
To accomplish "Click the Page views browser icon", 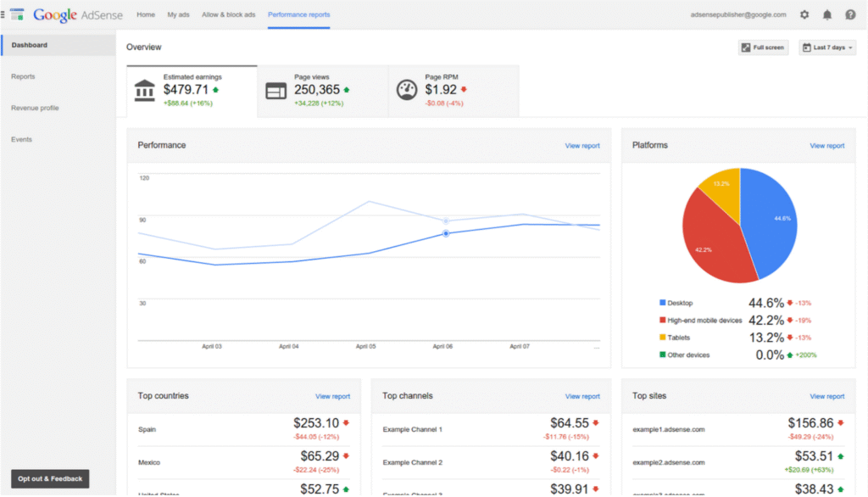I will (275, 91).
